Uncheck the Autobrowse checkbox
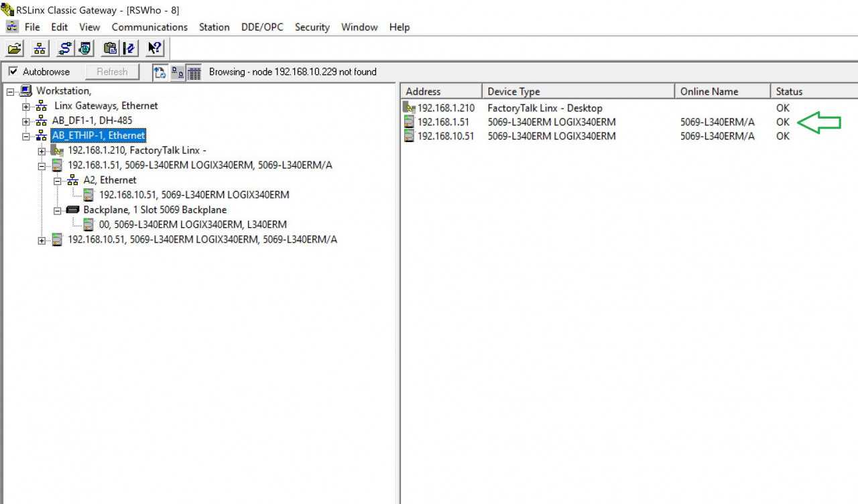The image size is (858, 504). point(13,72)
